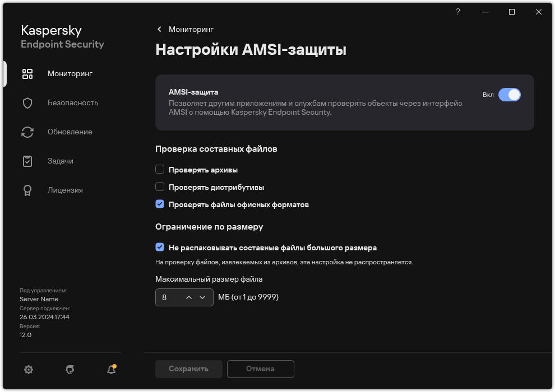Open help via the question mark icon

click(x=457, y=11)
